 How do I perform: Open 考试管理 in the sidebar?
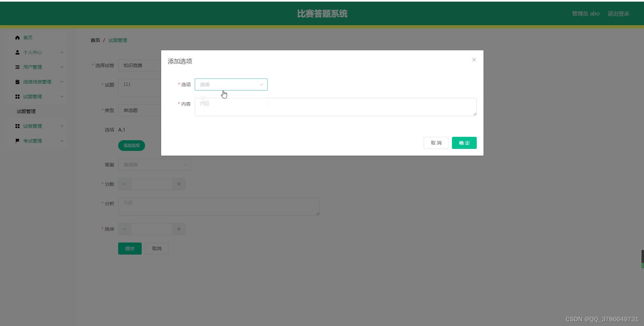pyautogui.click(x=33, y=141)
